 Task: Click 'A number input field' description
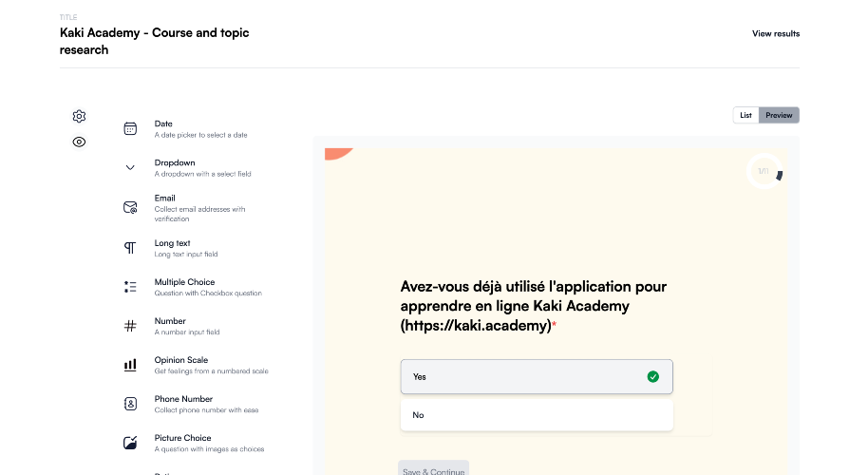pos(187,332)
